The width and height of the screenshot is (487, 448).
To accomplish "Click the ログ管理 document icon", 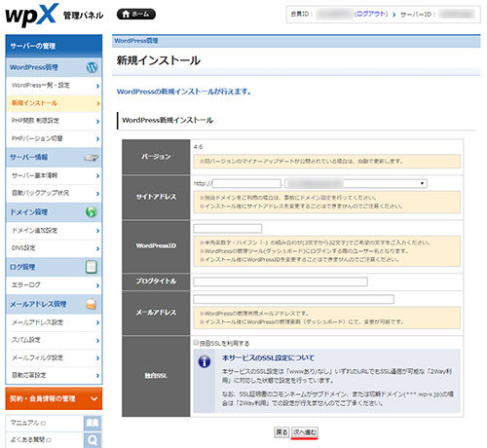I will 92,267.
